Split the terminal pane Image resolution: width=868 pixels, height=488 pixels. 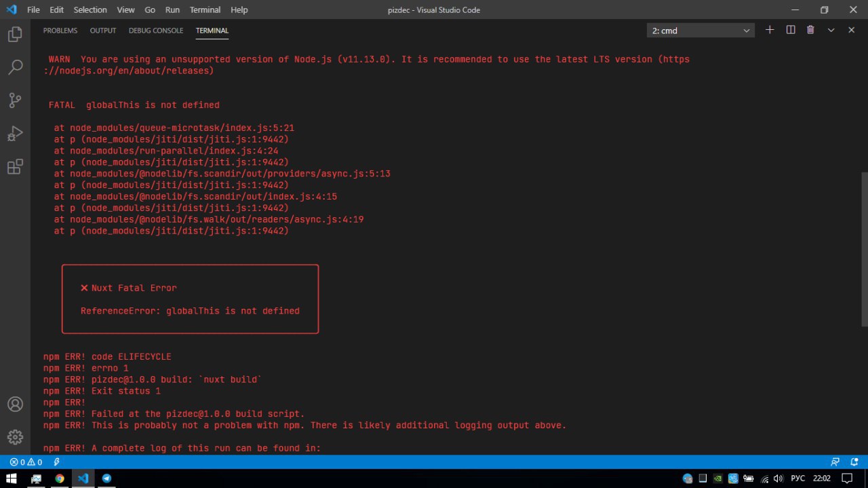click(x=790, y=30)
